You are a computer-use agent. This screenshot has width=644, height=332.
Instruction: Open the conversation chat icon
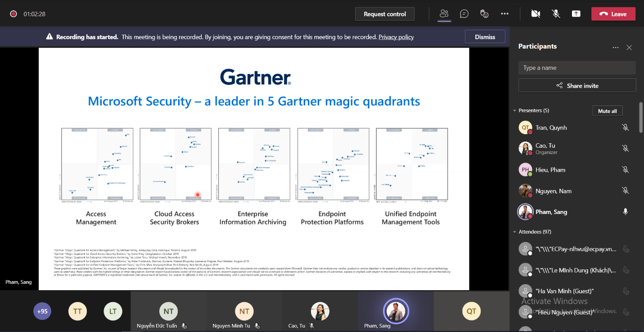click(464, 14)
